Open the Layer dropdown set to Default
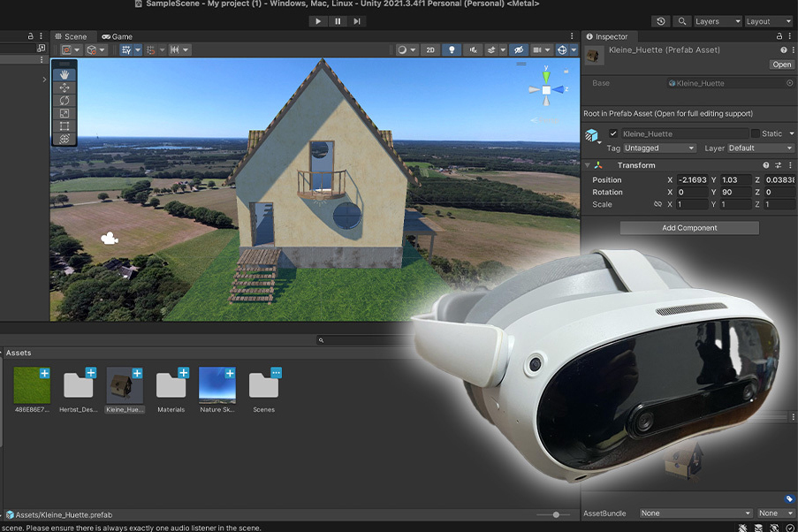 pos(749,148)
